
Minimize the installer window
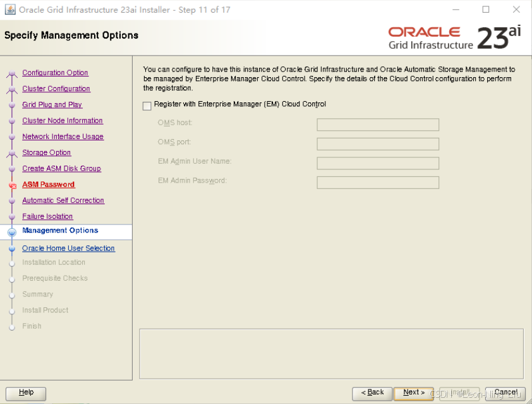point(456,9)
